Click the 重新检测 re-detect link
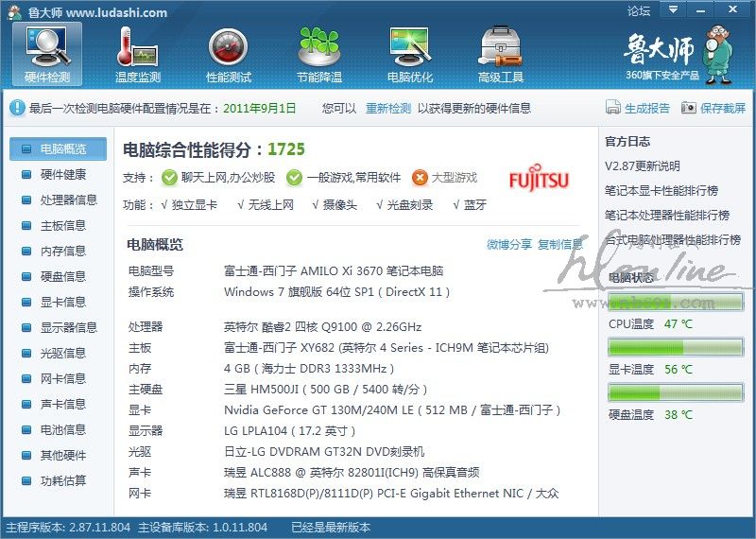Image resolution: width=756 pixels, height=539 pixels. pyautogui.click(x=388, y=108)
